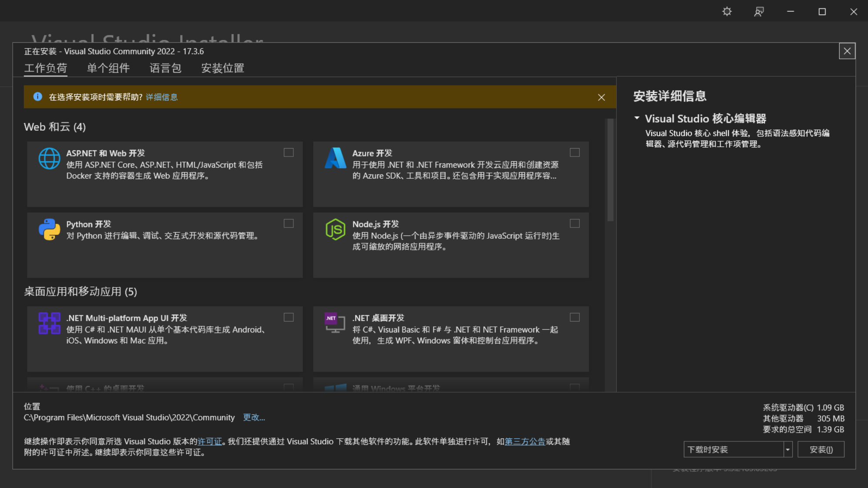Open the 下载时安装 dropdown arrow
The width and height of the screenshot is (868, 488).
point(787,449)
